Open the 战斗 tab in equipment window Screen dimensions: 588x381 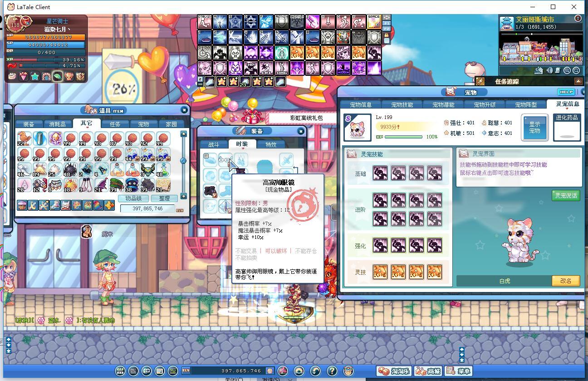pos(214,144)
